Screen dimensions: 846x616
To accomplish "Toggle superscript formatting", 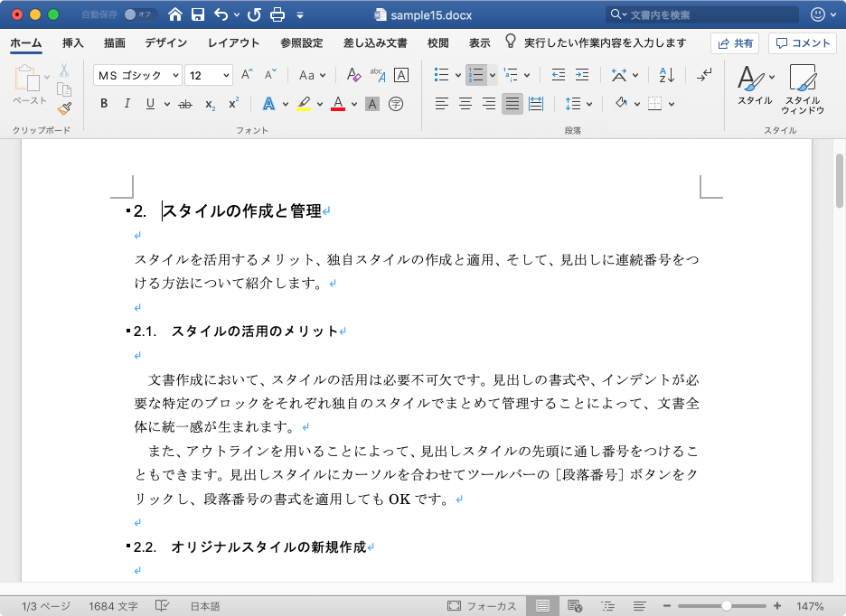I will (x=233, y=104).
